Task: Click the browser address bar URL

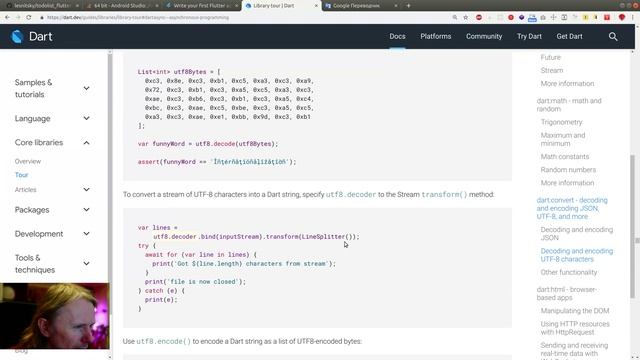Action: tap(138, 18)
